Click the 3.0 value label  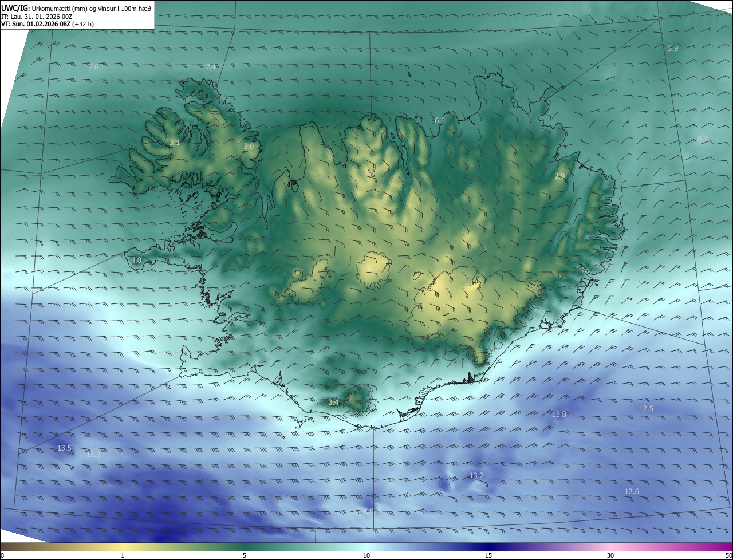[x=249, y=147]
